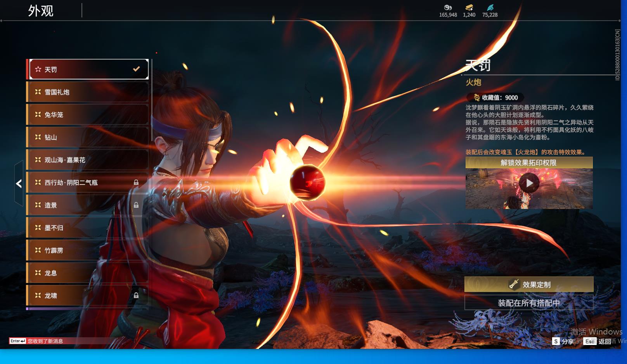627x364 pixels.
Task: Click 装配在所有搭配中 button
Action: point(529,303)
